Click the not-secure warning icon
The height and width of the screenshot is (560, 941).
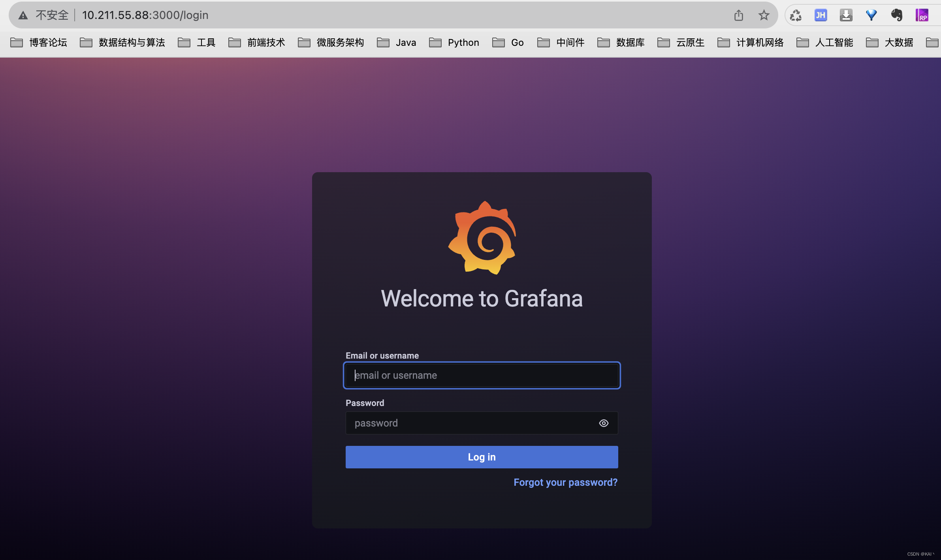(23, 15)
